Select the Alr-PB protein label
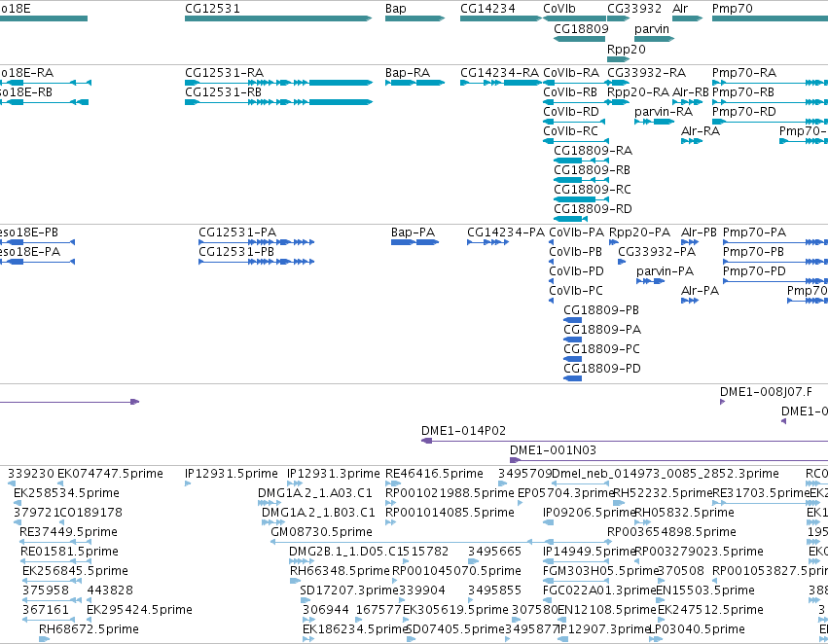The height and width of the screenshot is (644, 828). [700, 233]
